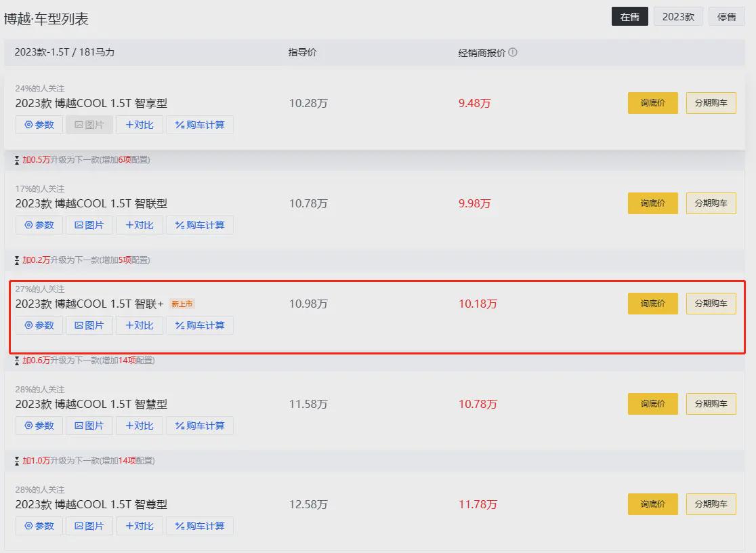
Task: Open 参数 for 博越COOL 1.5T 智慧型
Action: pyautogui.click(x=39, y=426)
